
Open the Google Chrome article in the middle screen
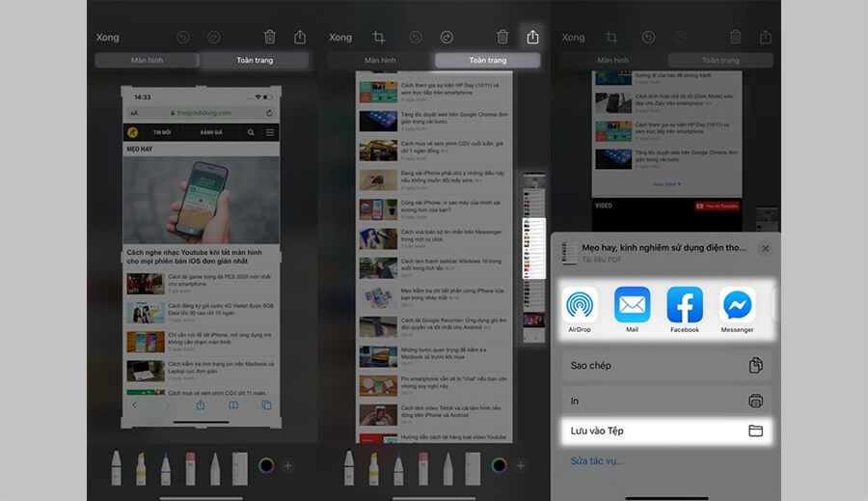pos(433,121)
